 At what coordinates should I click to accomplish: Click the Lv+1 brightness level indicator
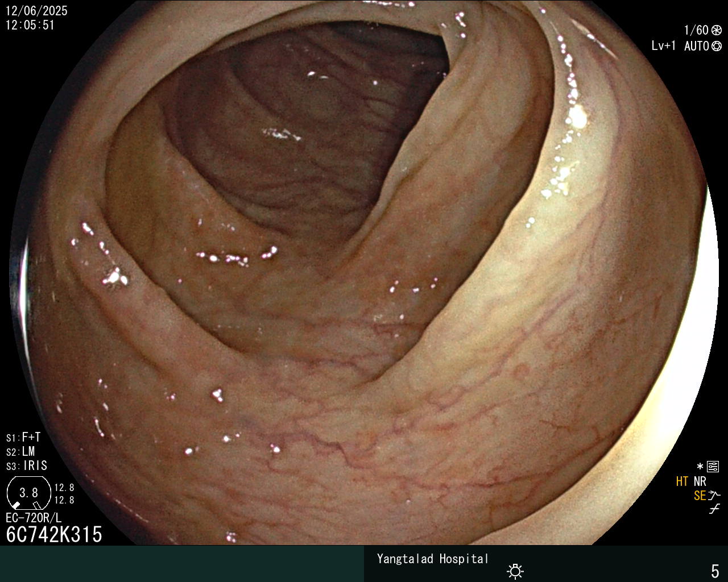pyautogui.click(x=663, y=46)
